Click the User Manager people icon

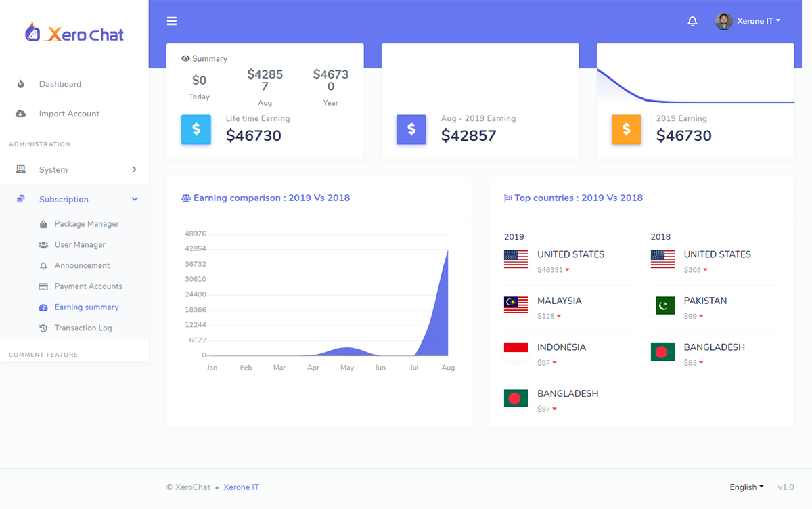pos(43,245)
